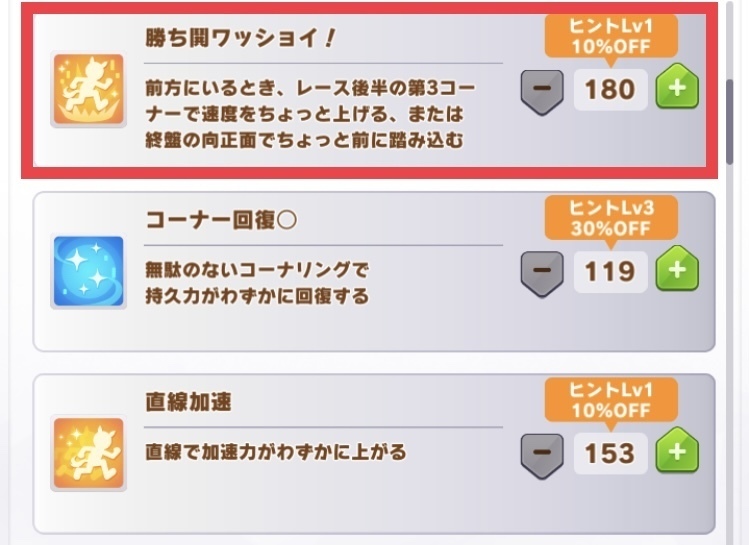The width and height of the screenshot is (749, 545).
Task: Click ヒントLv1 10%OFF badge on 直線加速
Action: click(x=611, y=400)
